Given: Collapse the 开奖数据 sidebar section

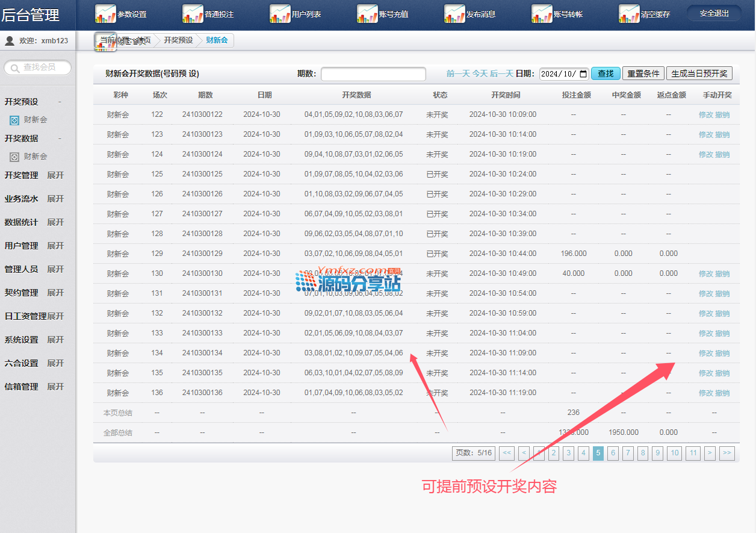Looking at the screenshot, I should pyautogui.click(x=60, y=139).
